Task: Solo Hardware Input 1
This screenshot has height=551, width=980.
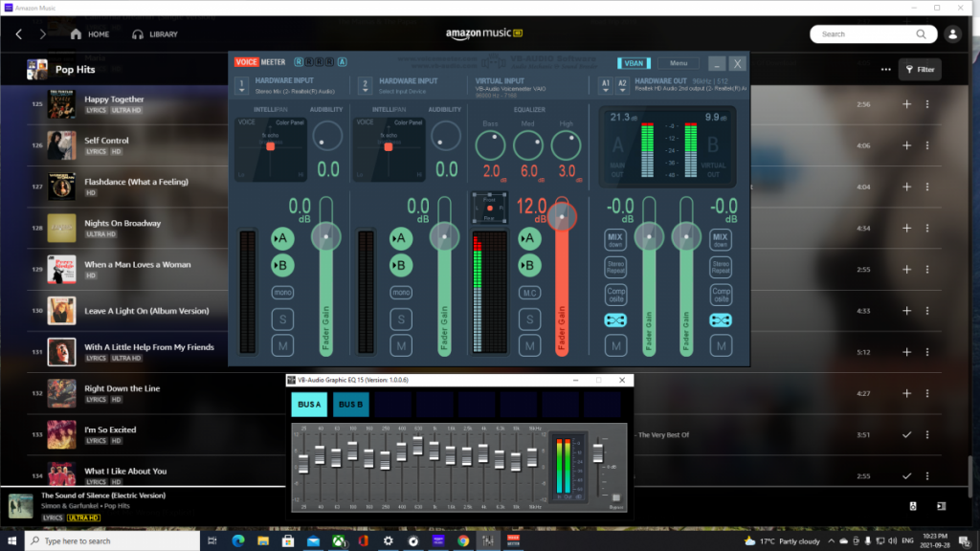Action: click(x=282, y=320)
